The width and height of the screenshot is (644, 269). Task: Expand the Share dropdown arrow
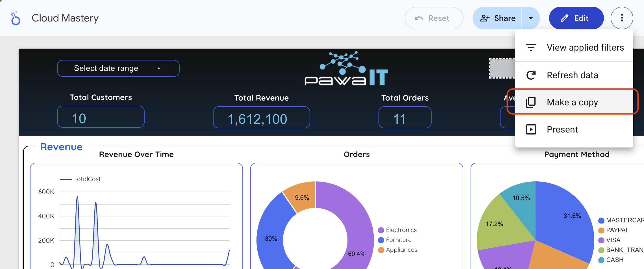[531, 18]
